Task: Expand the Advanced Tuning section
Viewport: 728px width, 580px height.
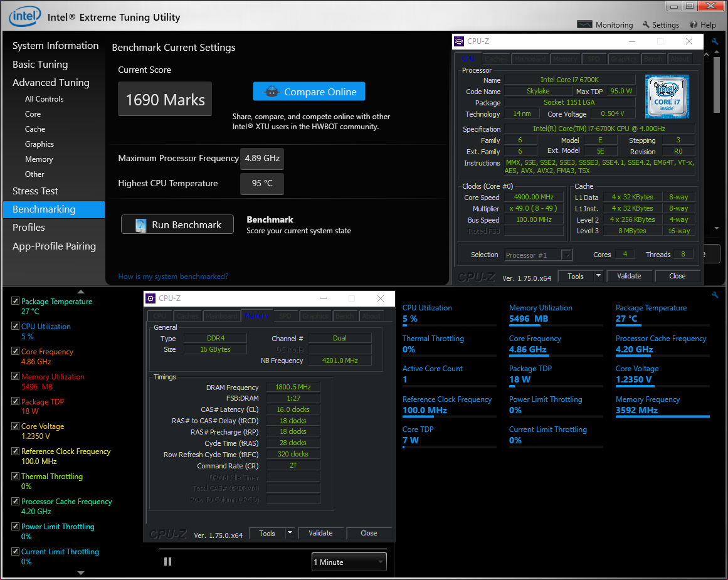Action: pos(51,83)
